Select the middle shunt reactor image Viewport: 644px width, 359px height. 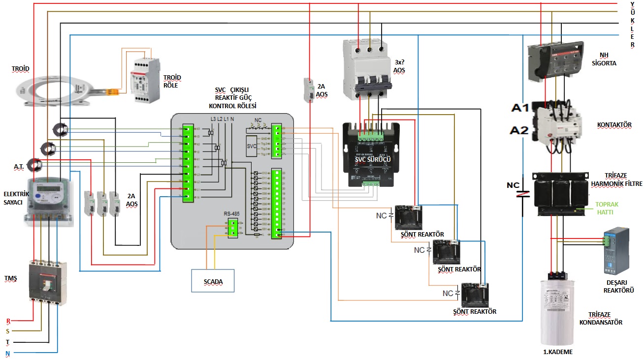click(x=446, y=252)
